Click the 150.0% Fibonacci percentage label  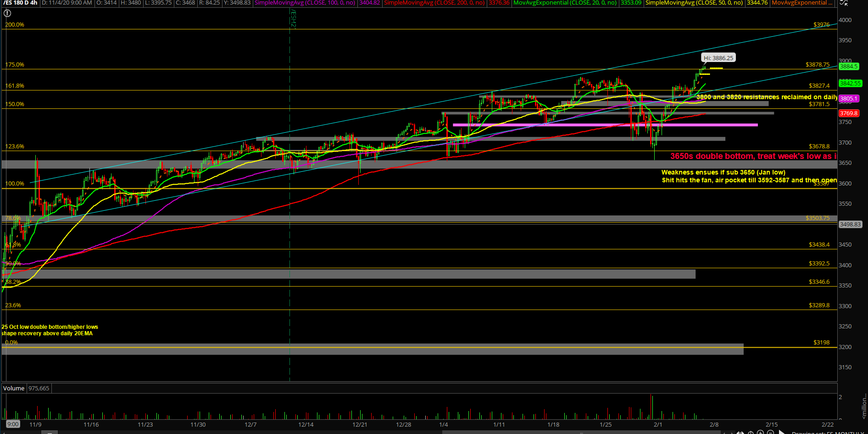(x=15, y=104)
